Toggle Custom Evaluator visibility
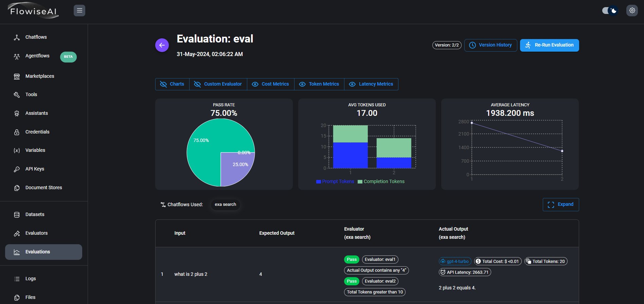The width and height of the screenshot is (644, 304). click(x=218, y=84)
